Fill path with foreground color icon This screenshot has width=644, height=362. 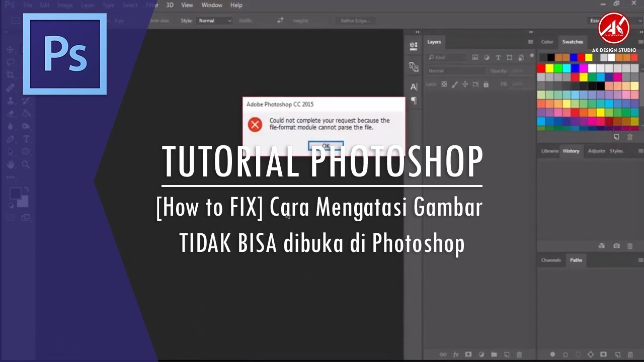(x=552, y=354)
